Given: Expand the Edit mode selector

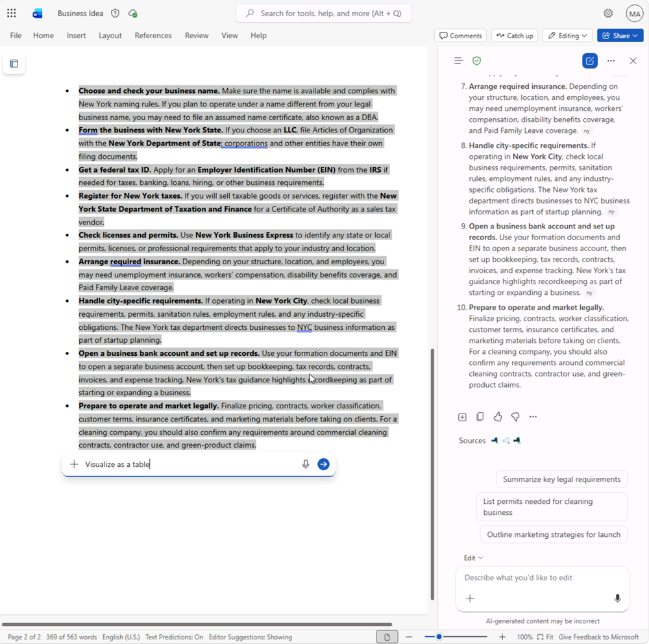Looking at the screenshot, I should pyautogui.click(x=473, y=558).
